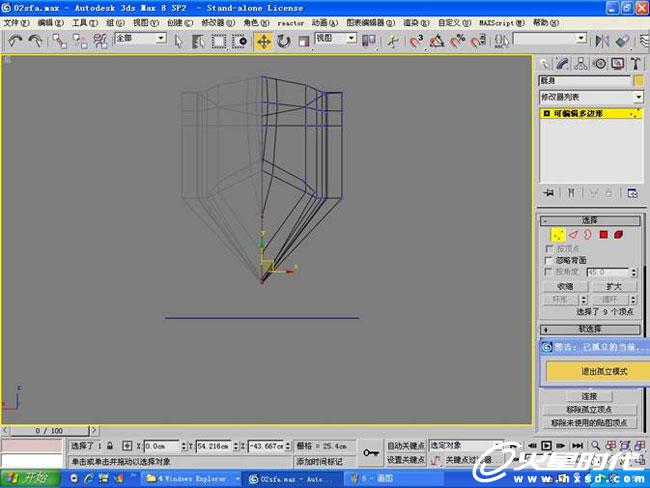Image resolution: width=650 pixels, height=488 pixels.
Task: Click the Bind to Space Warp icon
Action: click(x=100, y=41)
